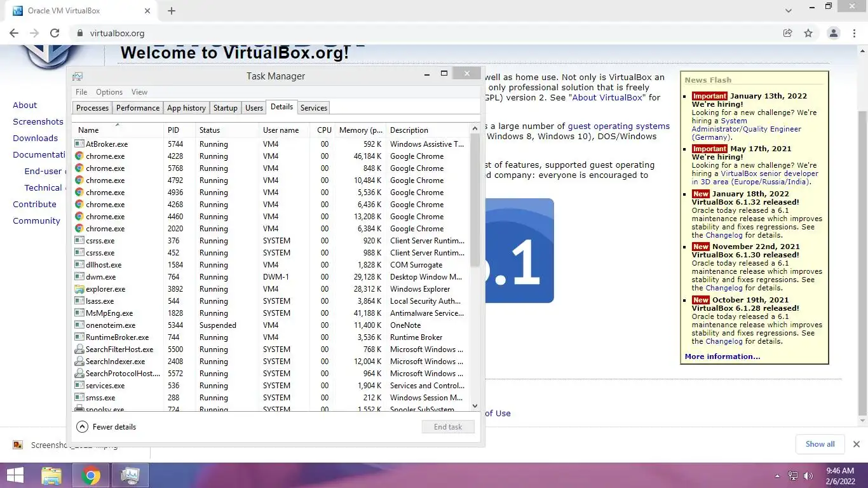Image resolution: width=868 pixels, height=488 pixels.
Task: Sort by the User name column header
Action: tap(285, 130)
